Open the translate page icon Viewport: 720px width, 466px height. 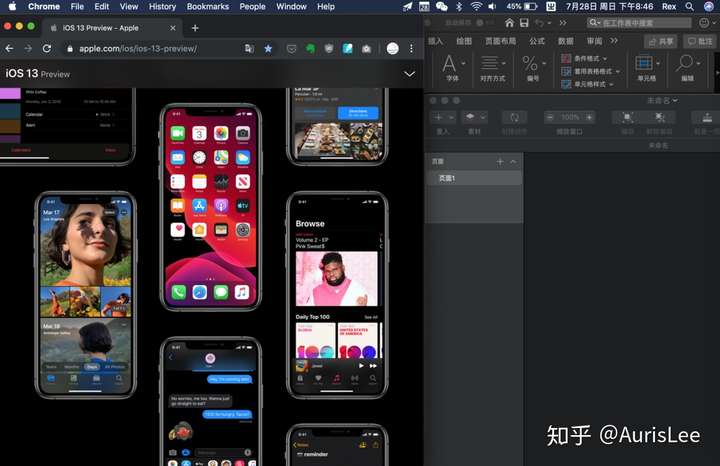(x=249, y=48)
